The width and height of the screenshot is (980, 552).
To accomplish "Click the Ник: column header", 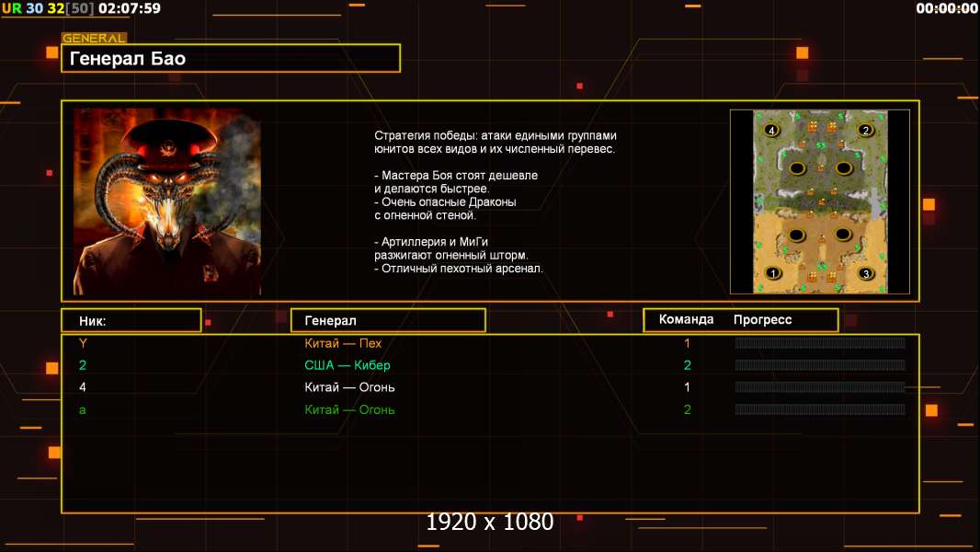I will tap(131, 320).
